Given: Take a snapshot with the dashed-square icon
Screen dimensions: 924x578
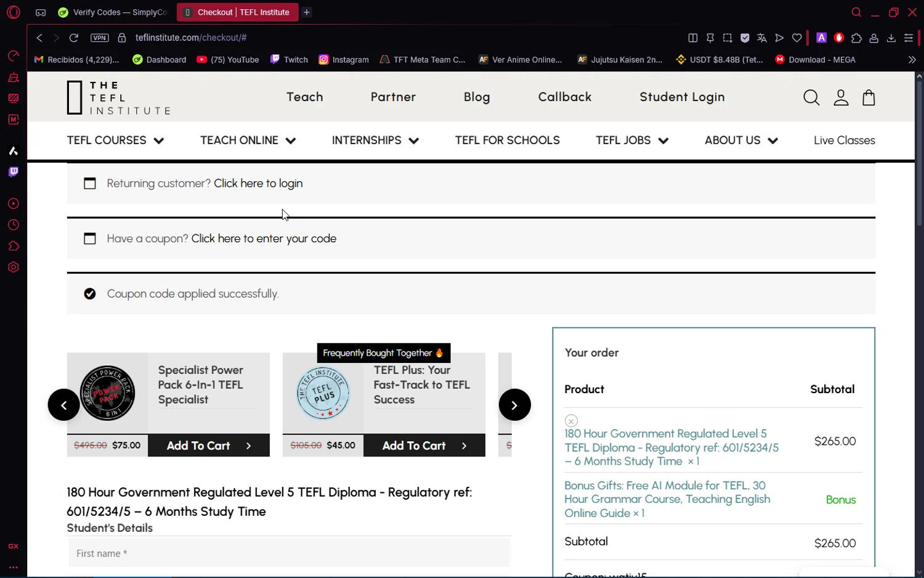Looking at the screenshot, I should pyautogui.click(x=727, y=38).
